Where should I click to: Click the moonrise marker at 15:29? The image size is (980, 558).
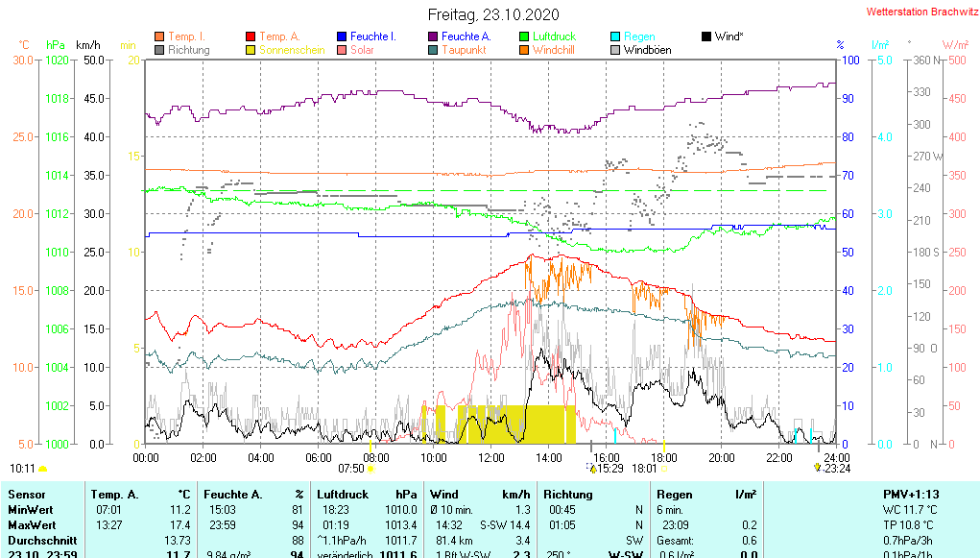point(591,469)
